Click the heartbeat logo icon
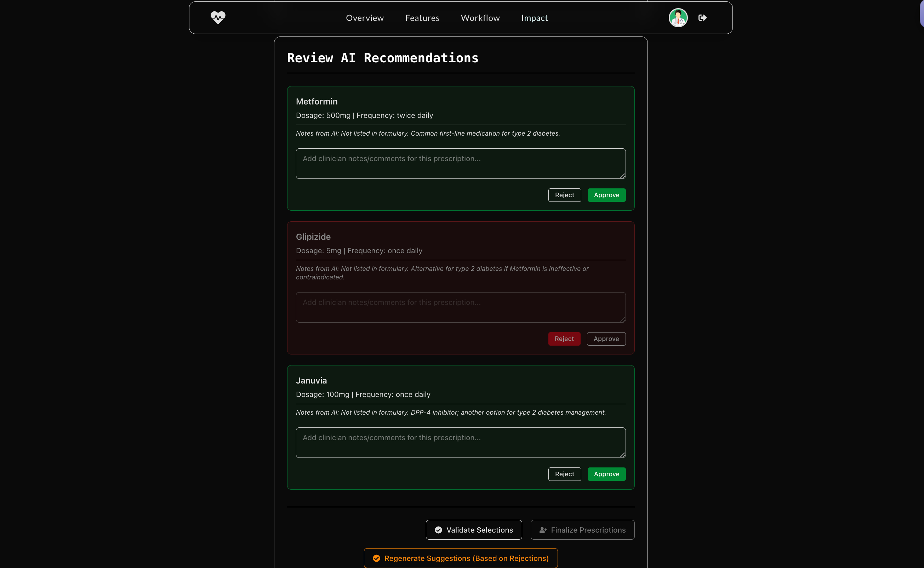This screenshot has height=568, width=924. (218, 18)
